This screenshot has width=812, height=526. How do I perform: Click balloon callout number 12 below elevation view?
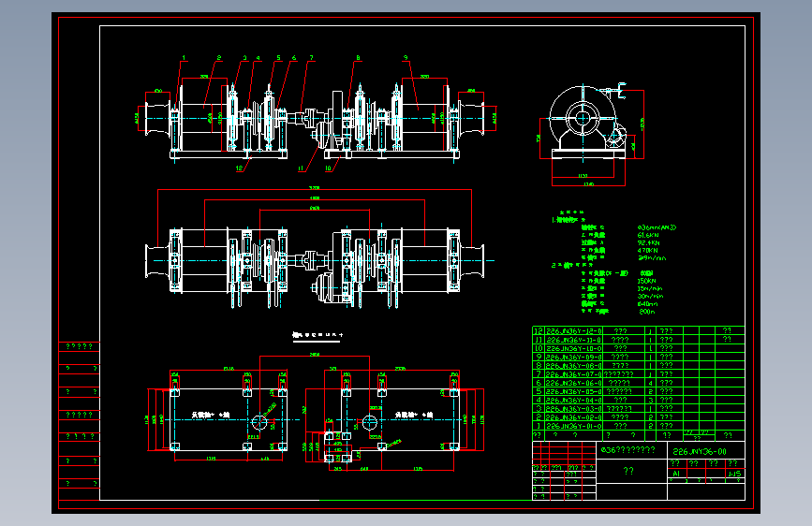239,168
